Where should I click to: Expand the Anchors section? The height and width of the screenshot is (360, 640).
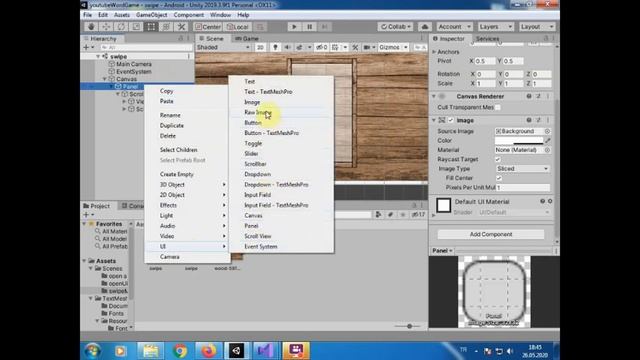(434, 52)
